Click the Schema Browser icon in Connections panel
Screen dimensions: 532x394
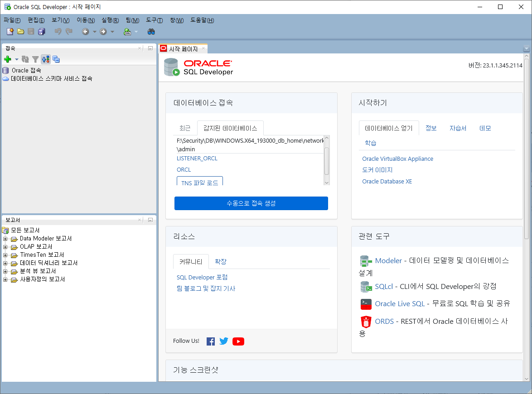tap(46, 59)
